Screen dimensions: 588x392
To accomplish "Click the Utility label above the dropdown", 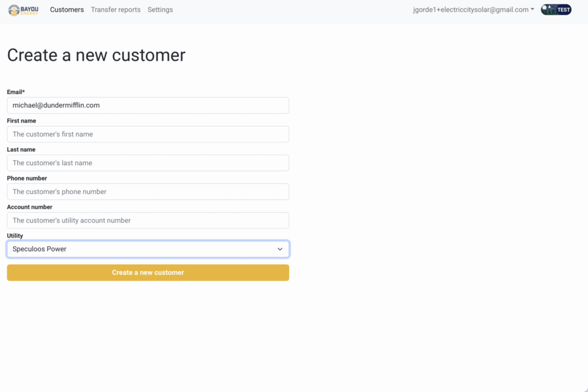I will (15, 236).
